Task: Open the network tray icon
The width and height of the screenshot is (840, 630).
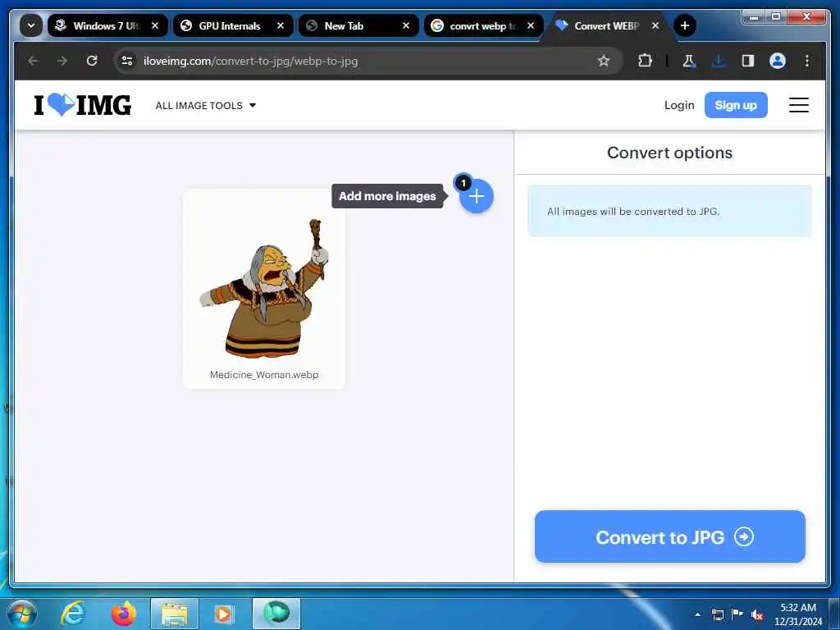Action: (x=717, y=614)
